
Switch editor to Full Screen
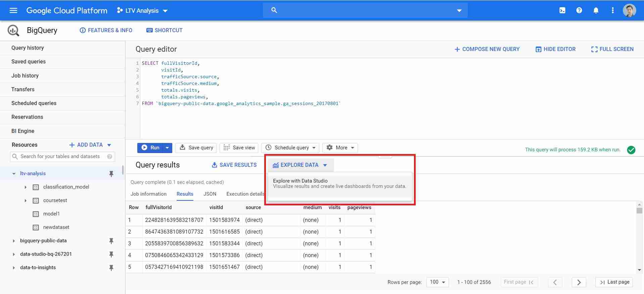[612, 49]
